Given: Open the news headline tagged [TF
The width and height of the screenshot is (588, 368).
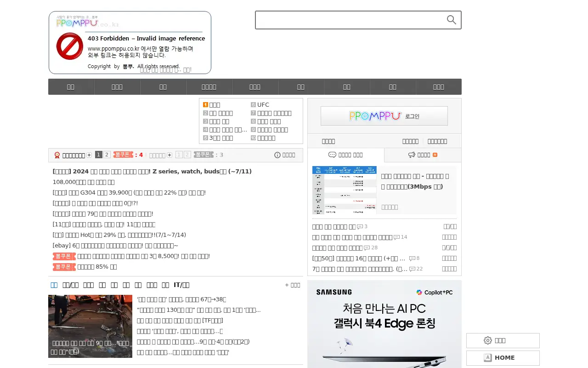Looking at the screenshot, I should pos(180,321).
